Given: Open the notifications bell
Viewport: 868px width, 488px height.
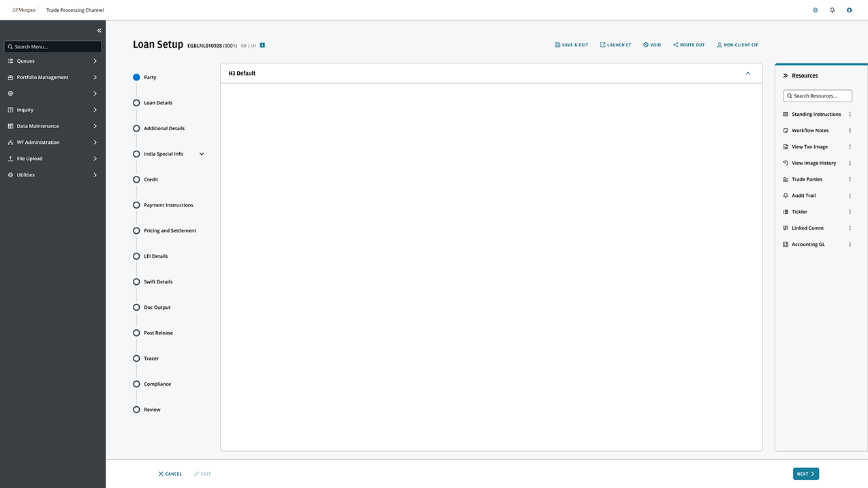Looking at the screenshot, I should (833, 10).
